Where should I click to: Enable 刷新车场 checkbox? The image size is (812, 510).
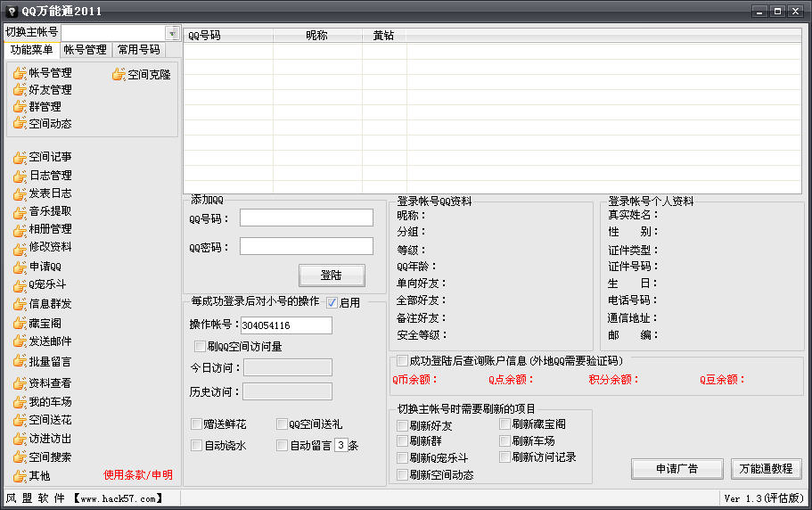(x=504, y=440)
